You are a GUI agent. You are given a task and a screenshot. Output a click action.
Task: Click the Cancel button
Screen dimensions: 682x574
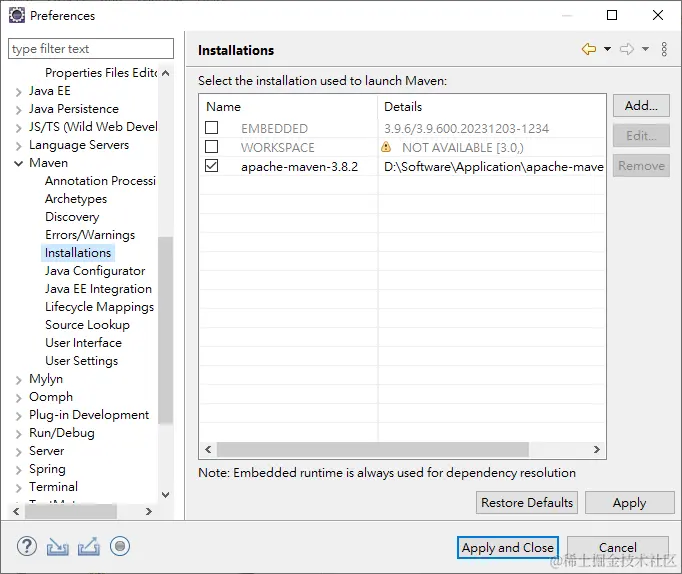(618, 547)
